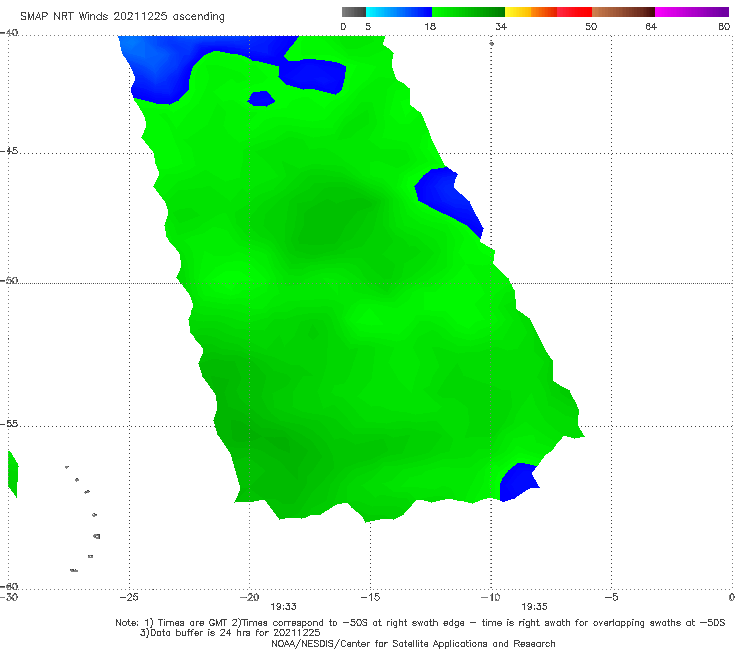Click the color bar label '34'

click(501, 27)
